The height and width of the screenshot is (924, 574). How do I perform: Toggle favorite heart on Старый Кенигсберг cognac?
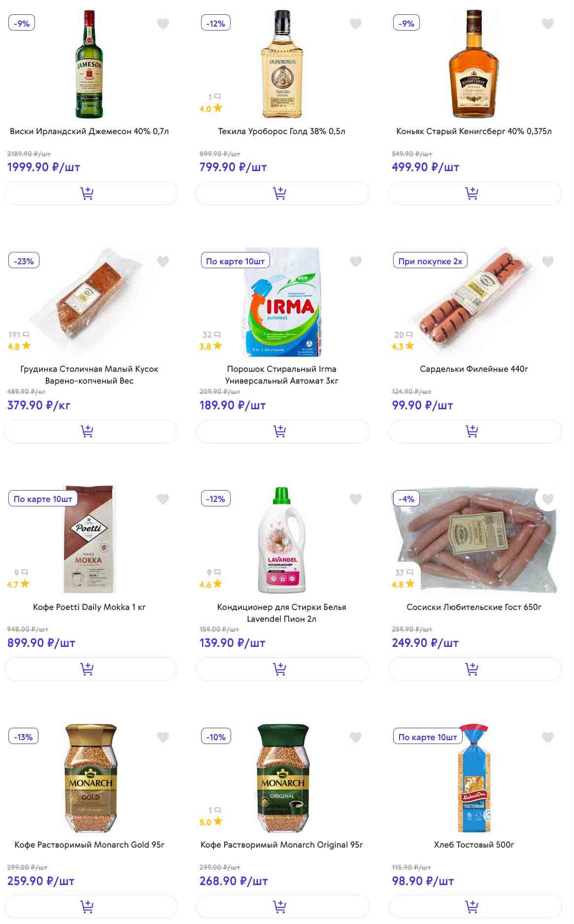pyautogui.click(x=547, y=24)
